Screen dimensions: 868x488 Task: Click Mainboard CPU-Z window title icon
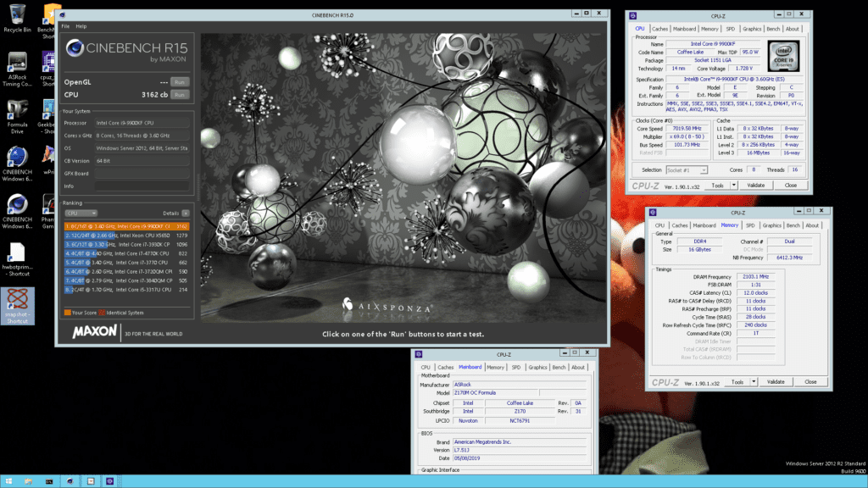click(419, 354)
